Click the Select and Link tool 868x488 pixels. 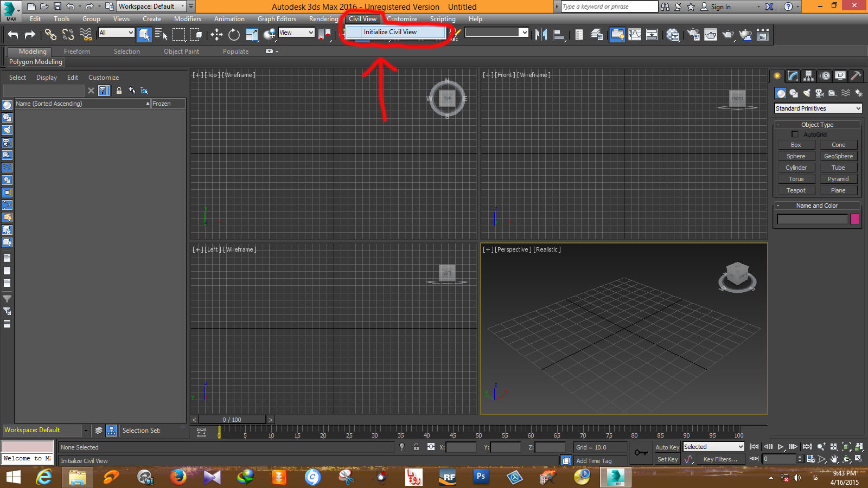(x=50, y=35)
